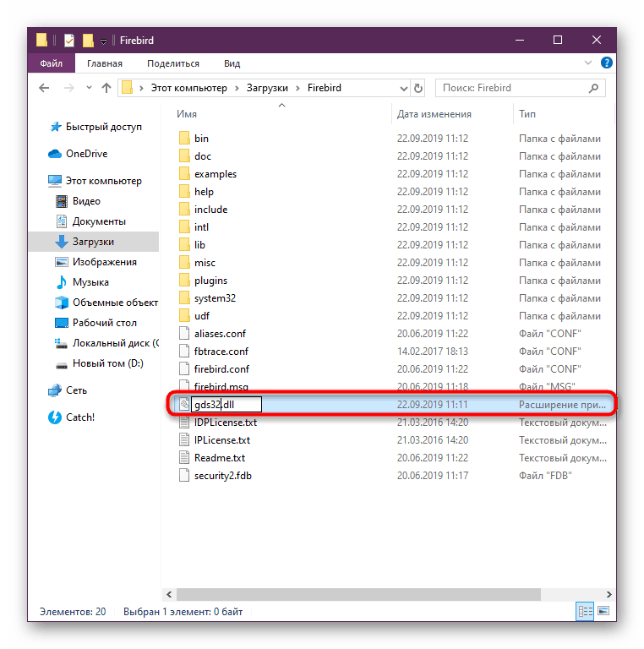644x649 pixels.
Task: Select the include folder icon
Action: [184, 210]
